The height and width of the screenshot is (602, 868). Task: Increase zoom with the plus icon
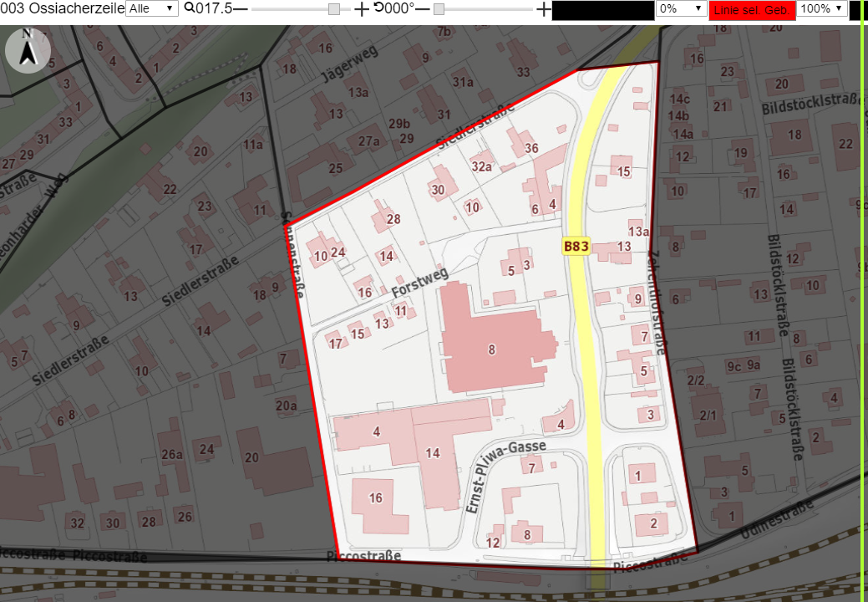(361, 9)
